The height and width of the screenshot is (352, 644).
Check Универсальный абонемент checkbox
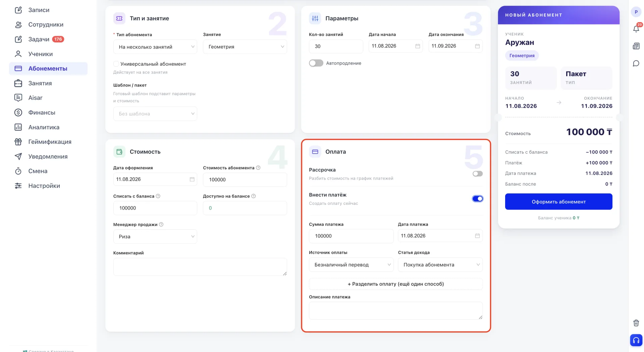pos(116,64)
